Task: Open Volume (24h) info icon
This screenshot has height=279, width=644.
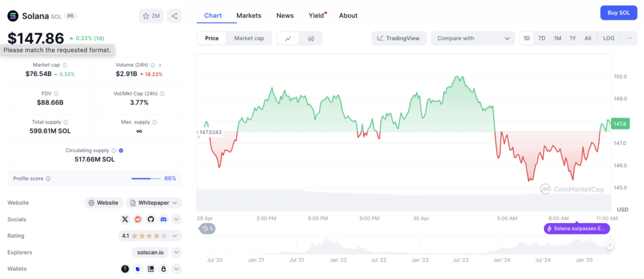Action: coord(153,65)
